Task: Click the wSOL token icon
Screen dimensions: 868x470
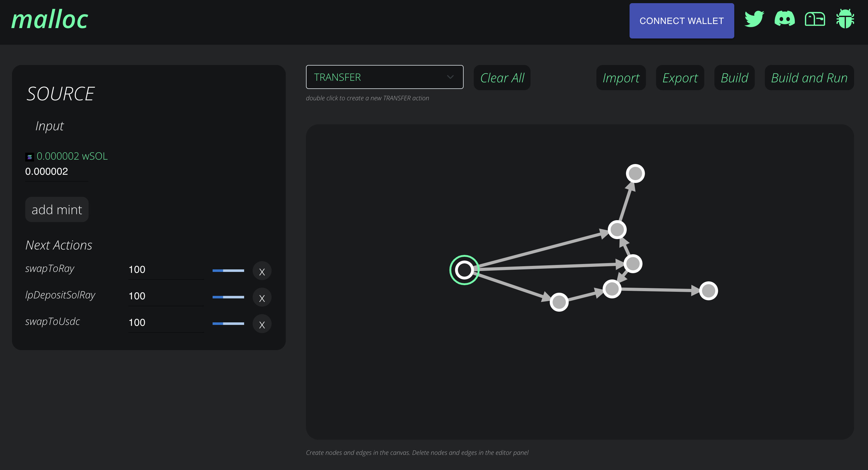Action: [x=30, y=157]
